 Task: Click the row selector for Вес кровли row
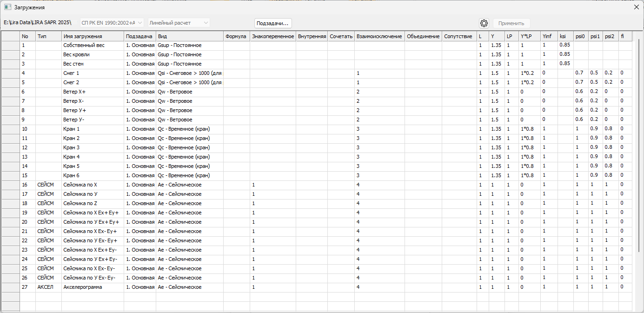coord(10,55)
